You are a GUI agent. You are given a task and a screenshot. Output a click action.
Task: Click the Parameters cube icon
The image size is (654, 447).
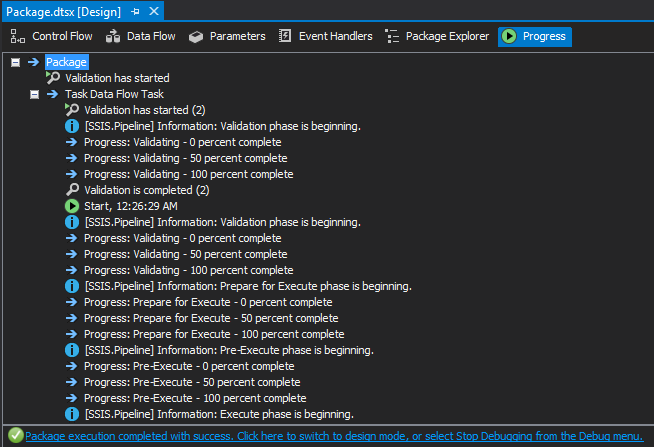point(196,37)
